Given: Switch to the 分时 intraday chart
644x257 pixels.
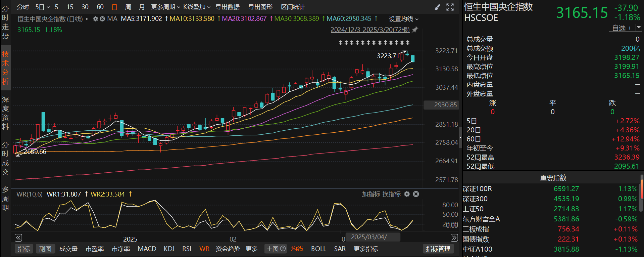Looking at the screenshot, I should [23, 7].
